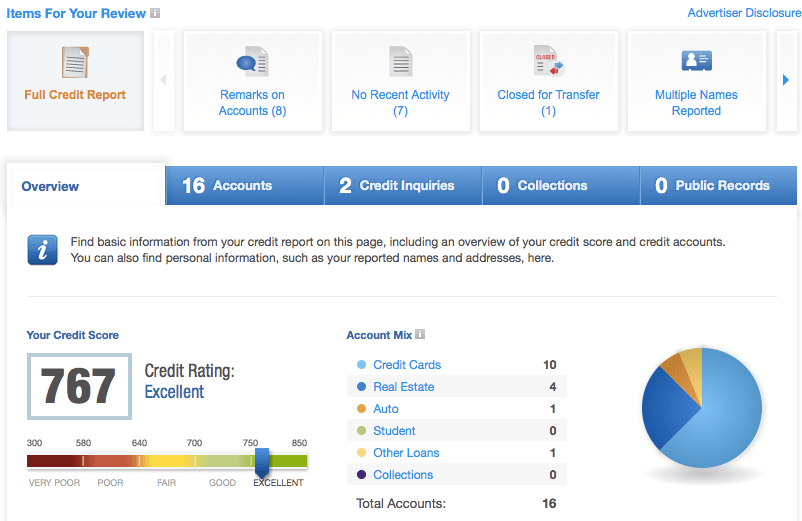Click the Full Credit Report text link
Image resolution: width=802 pixels, height=521 pixels.
point(75,95)
